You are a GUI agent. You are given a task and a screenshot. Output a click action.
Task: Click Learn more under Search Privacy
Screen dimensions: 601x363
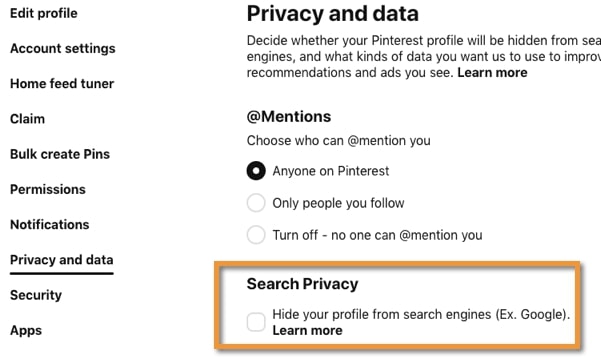pos(307,330)
